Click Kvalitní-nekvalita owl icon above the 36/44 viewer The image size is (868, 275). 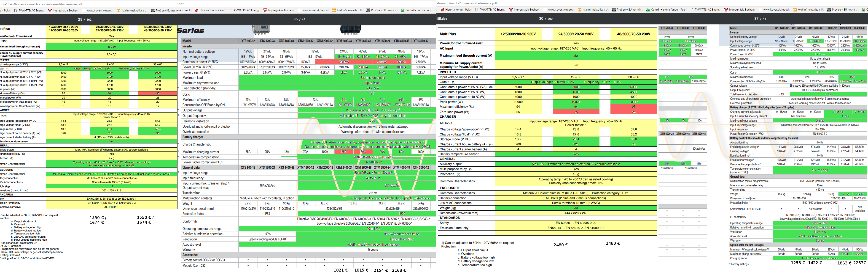click(333, 11)
